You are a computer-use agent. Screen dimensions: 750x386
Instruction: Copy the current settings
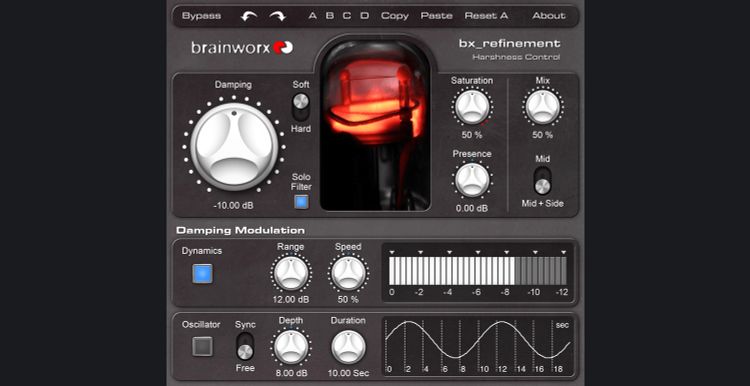(395, 16)
